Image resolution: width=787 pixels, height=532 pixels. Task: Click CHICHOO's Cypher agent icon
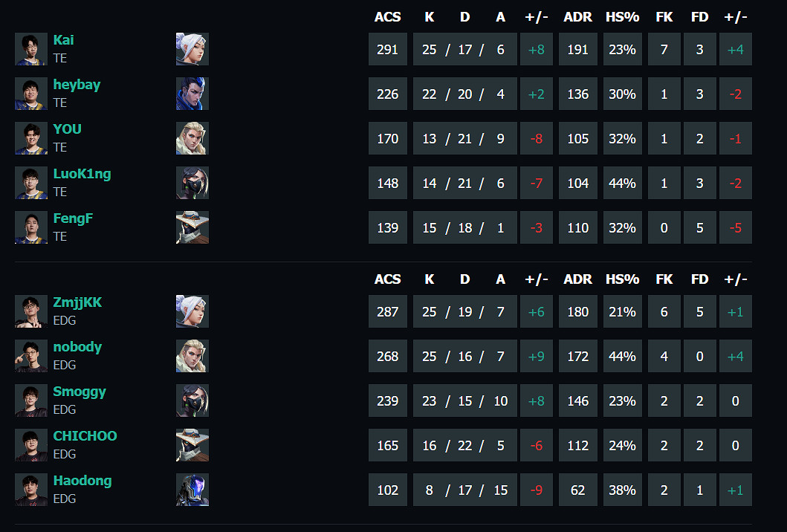coord(192,445)
